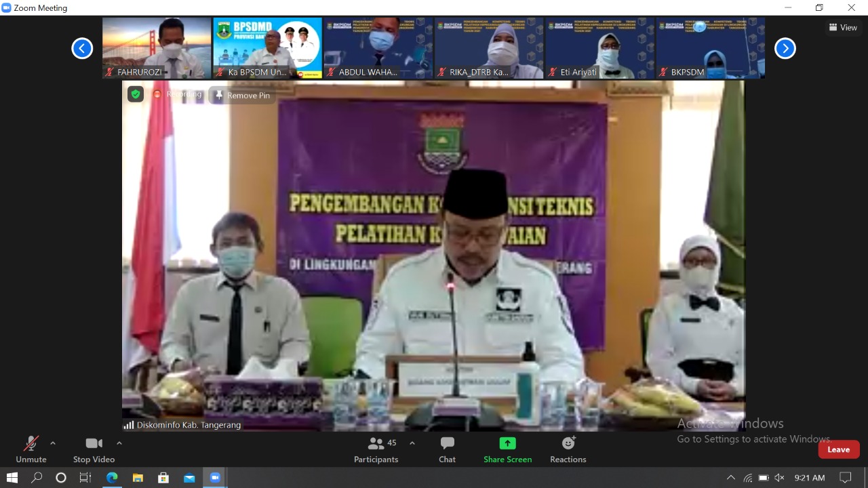The image size is (868, 488).
Task: Show next participants with right arrow
Action: coord(785,48)
